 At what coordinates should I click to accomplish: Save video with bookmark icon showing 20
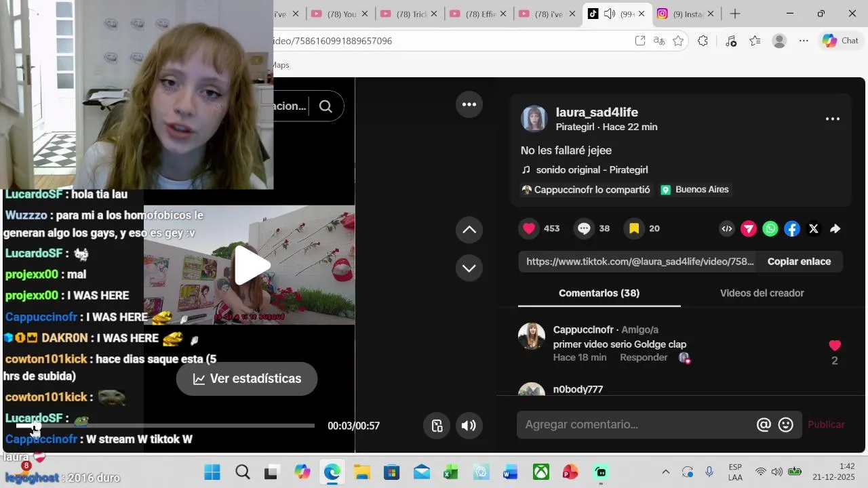click(x=634, y=228)
